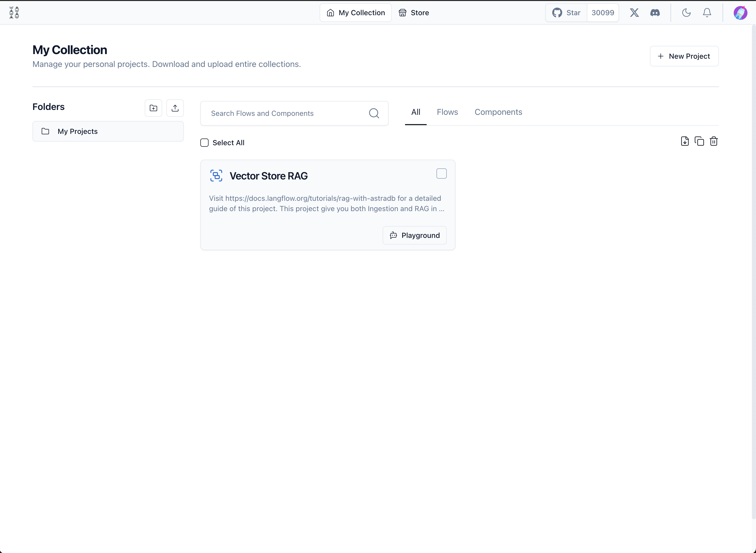Open Playground for Vector Store RAG

point(415,235)
